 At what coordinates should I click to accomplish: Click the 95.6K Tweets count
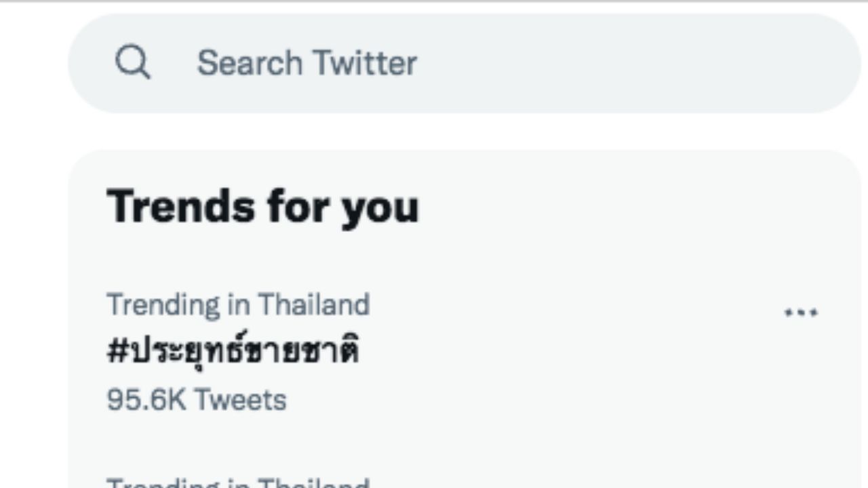197,400
